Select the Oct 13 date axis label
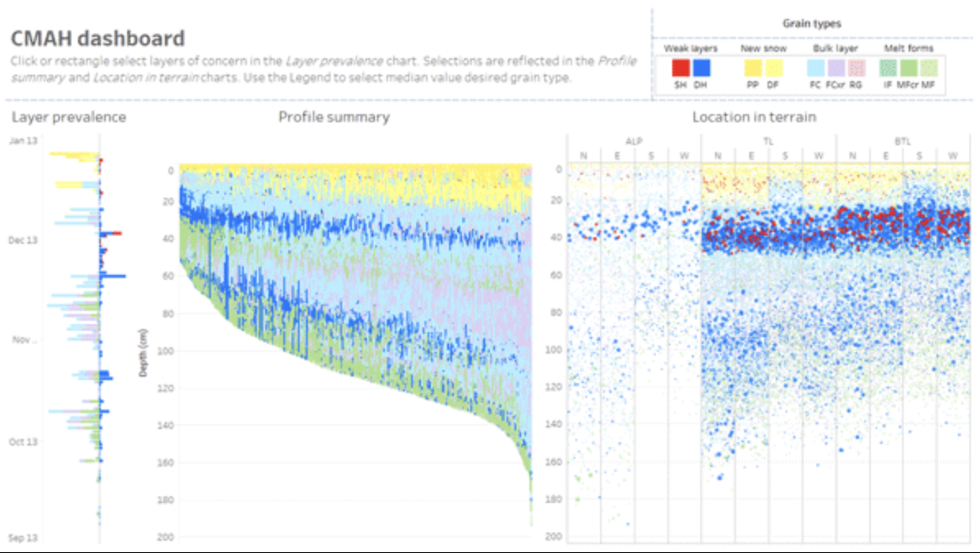 pyautogui.click(x=23, y=442)
